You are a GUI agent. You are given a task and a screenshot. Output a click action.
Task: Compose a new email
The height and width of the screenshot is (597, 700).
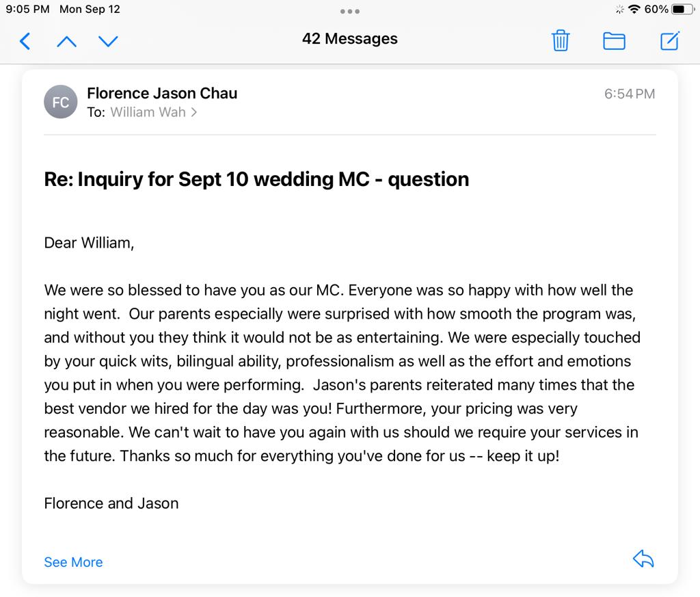pyautogui.click(x=669, y=41)
